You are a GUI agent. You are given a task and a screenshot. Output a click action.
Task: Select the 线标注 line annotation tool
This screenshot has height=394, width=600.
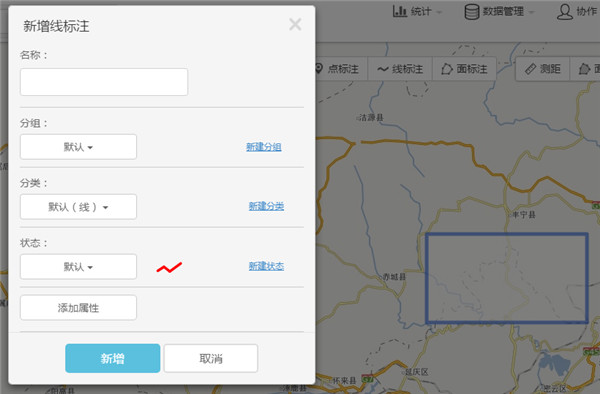(x=400, y=69)
